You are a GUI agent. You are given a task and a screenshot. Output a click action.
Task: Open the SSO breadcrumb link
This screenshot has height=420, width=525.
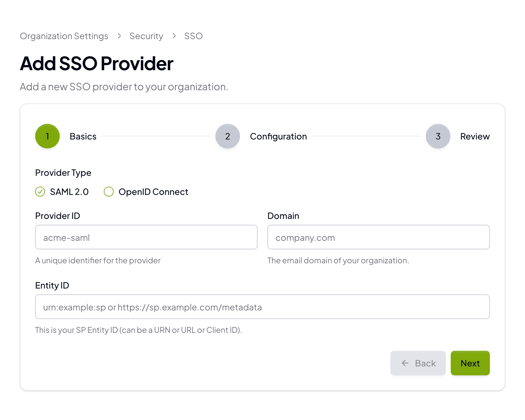click(193, 36)
